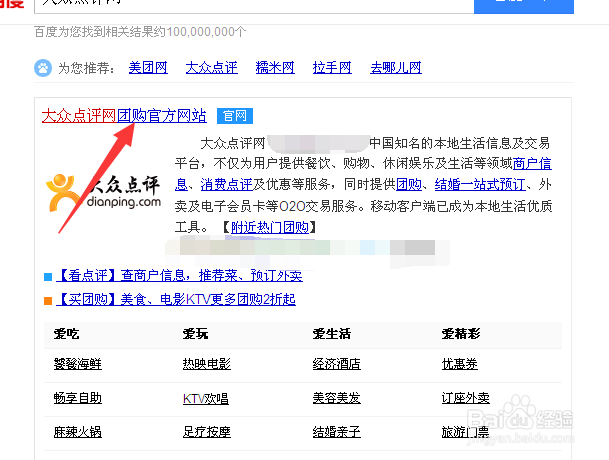
Task: Open the 美团网 recommended link
Action: (148, 68)
